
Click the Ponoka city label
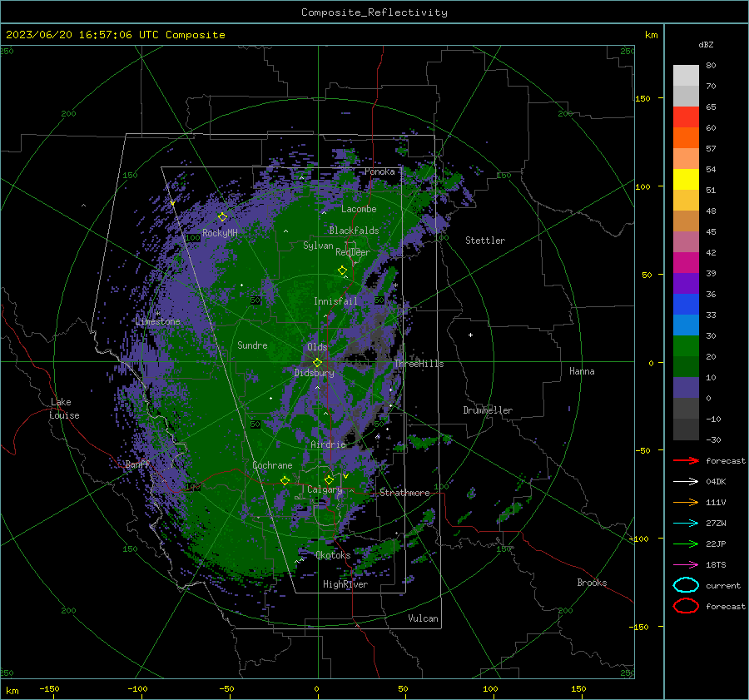[379, 171]
